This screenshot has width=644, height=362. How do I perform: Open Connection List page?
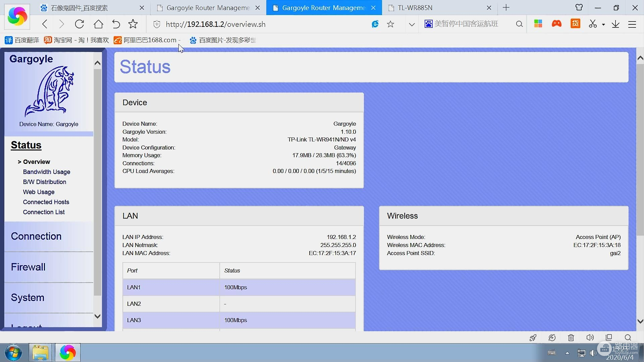click(x=44, y=212)
